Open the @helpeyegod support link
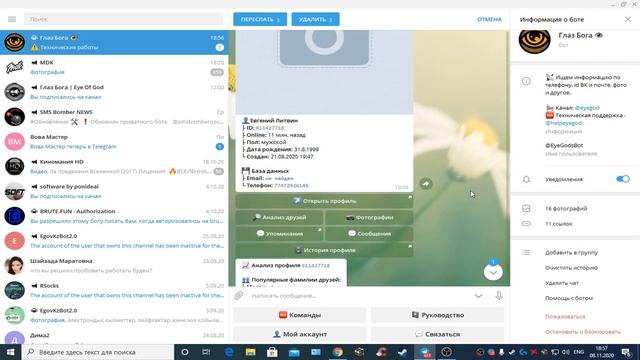Image resolution: width=640 pixels, height=360 pixels. [x=563, y=123]
